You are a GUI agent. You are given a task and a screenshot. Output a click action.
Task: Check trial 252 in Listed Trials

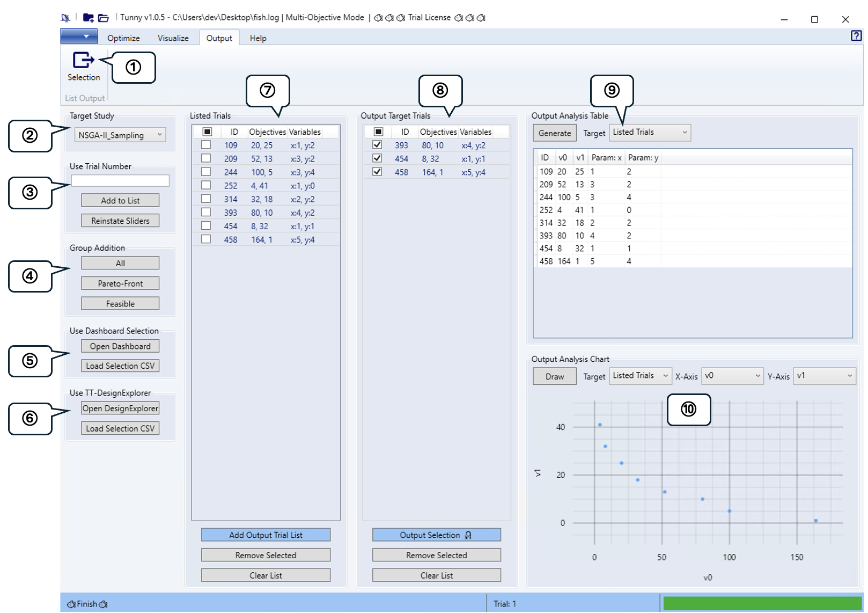(206, 185)
